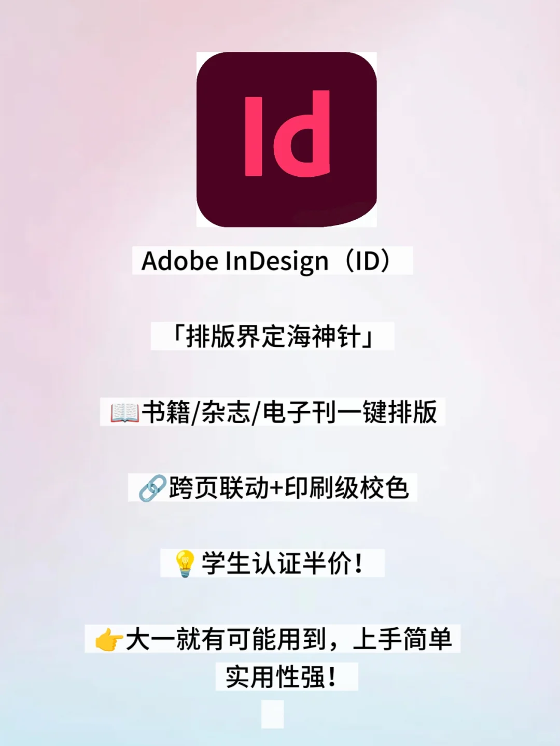
Task: Click the "一键排版" text
Action: coord(387,412)
